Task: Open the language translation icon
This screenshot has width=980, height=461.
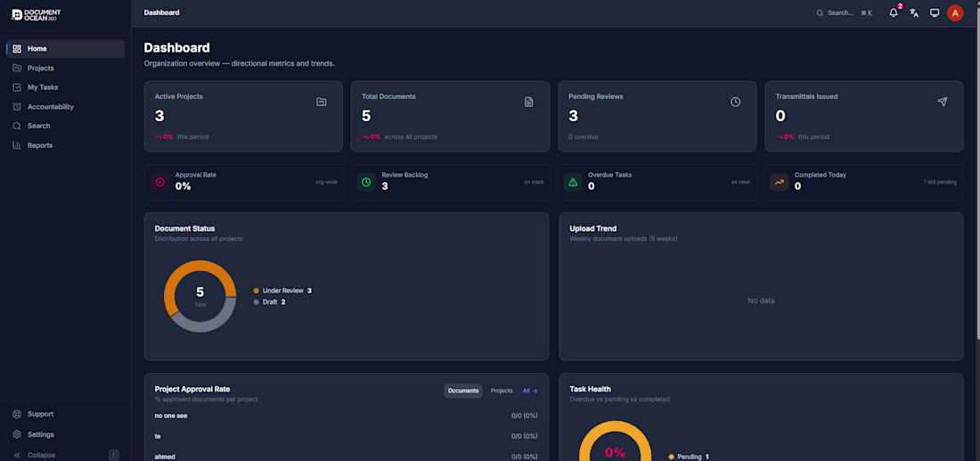Action: 914,12
